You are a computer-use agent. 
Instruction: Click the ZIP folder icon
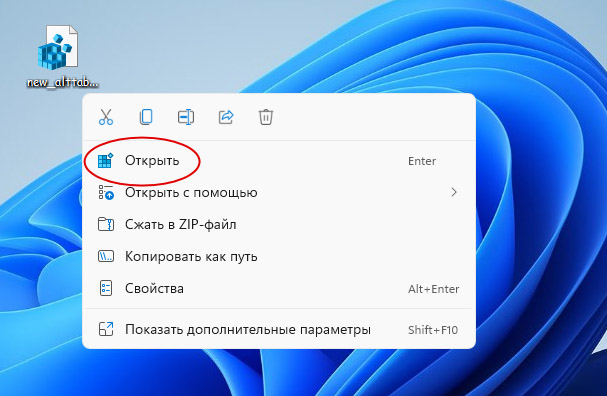(x=106, y=224)
